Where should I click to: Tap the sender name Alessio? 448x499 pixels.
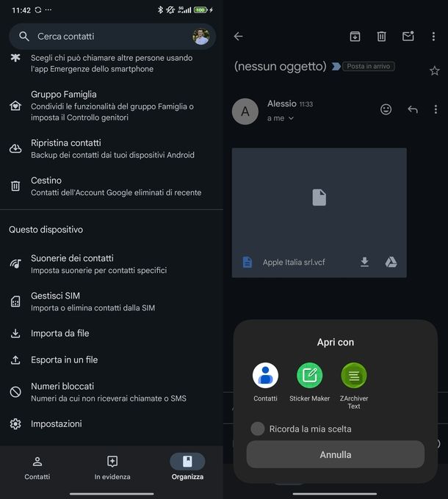tap(282, 103)
